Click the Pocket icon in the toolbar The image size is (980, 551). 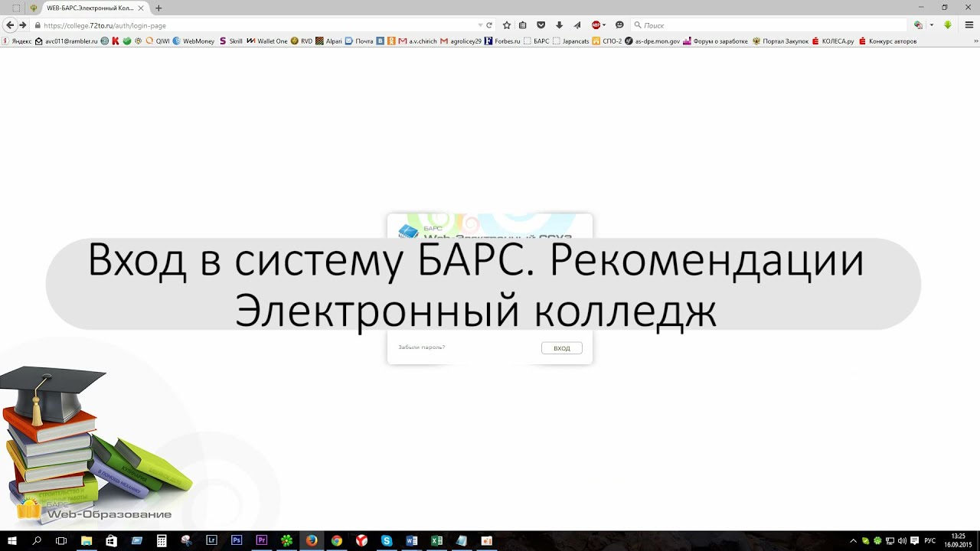pos(541,25)
